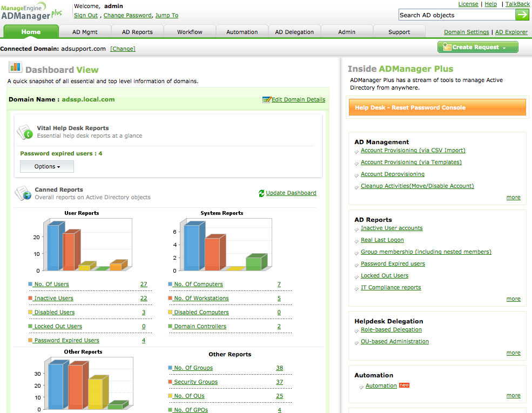Open the TalkBack link
The image size is (532, 413).
pyautogui.click(x=517, y=4)
